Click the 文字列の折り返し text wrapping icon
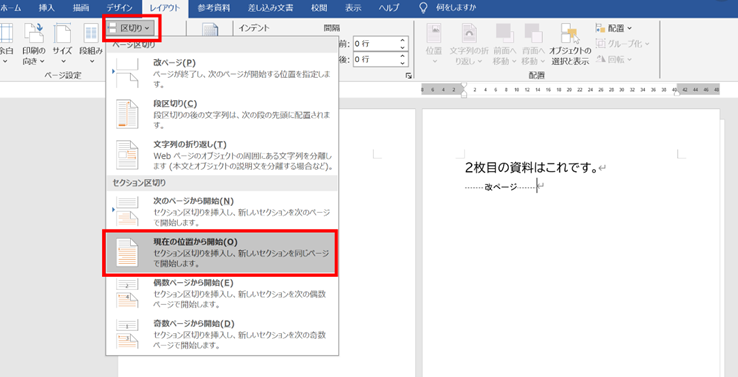The image size is (738, 377). tap(127, 155)
